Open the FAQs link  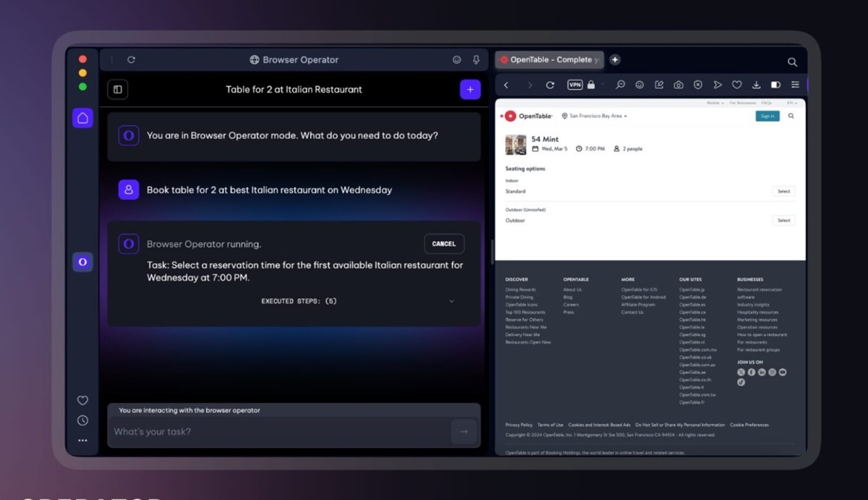point(767,103)
